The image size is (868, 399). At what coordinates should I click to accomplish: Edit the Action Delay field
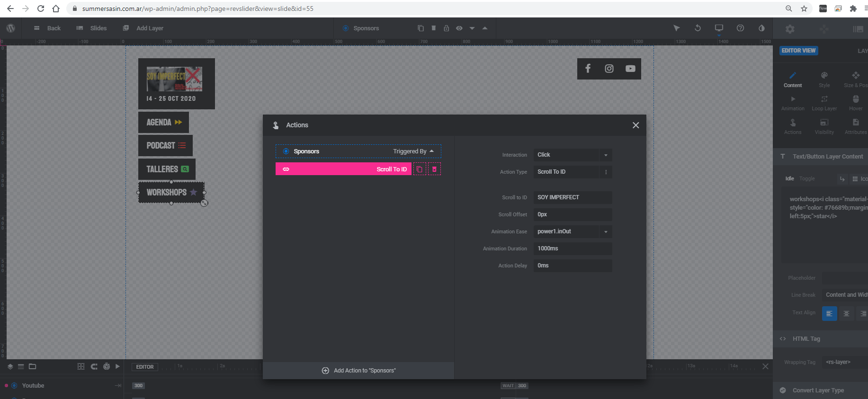[573, 266]
